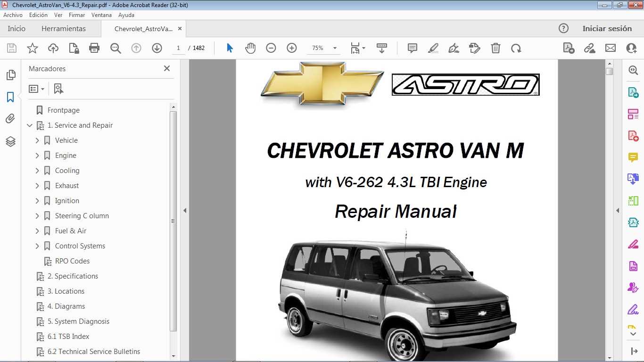This screenshot has width=644, height=362.
Task: Delete with trash can icon
Action: coord(495,48)
